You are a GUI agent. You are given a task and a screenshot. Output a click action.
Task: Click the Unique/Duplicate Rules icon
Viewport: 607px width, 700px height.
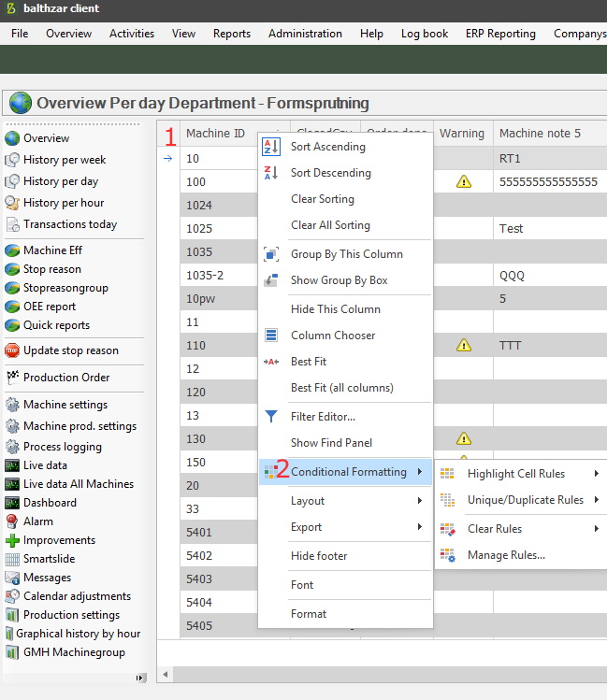(447, 500)
